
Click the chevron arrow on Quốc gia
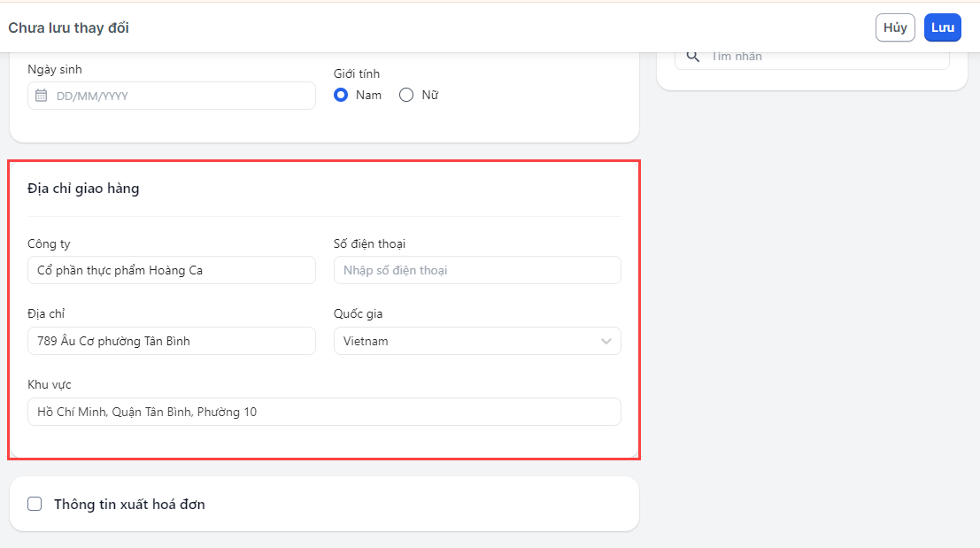click(x=606, y=341)
